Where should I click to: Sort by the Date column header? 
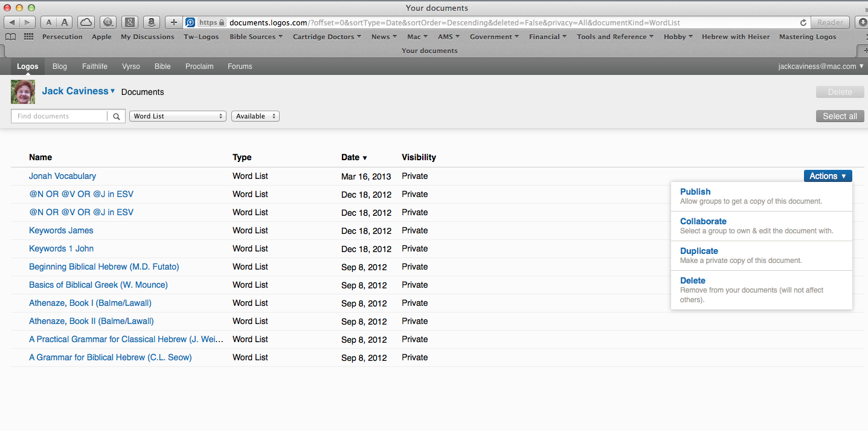pos(354,157)
